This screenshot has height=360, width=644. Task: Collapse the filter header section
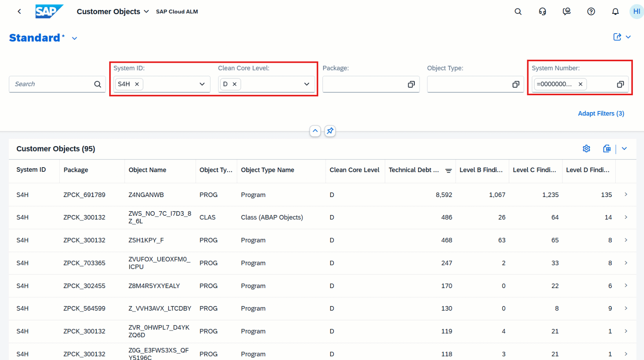point(315,131)
